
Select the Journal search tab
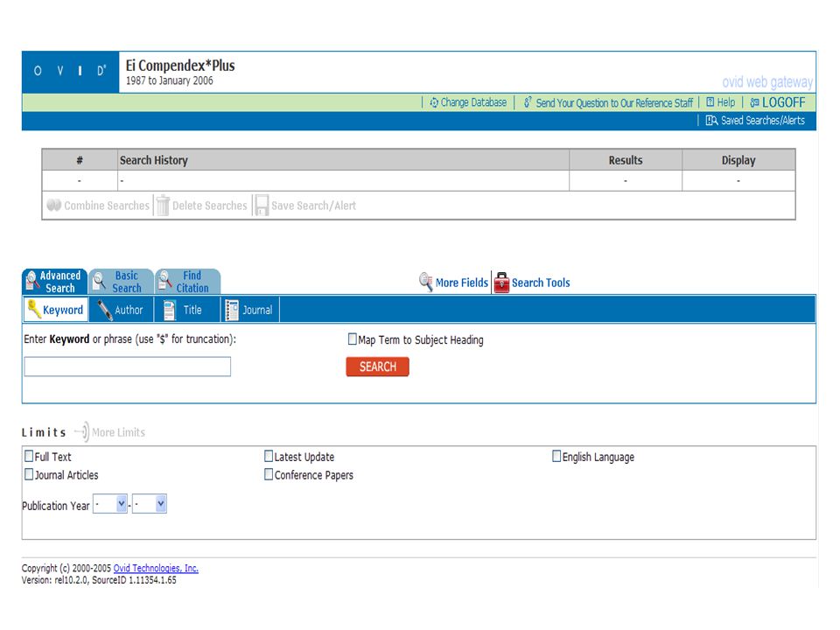pos(250,310)
